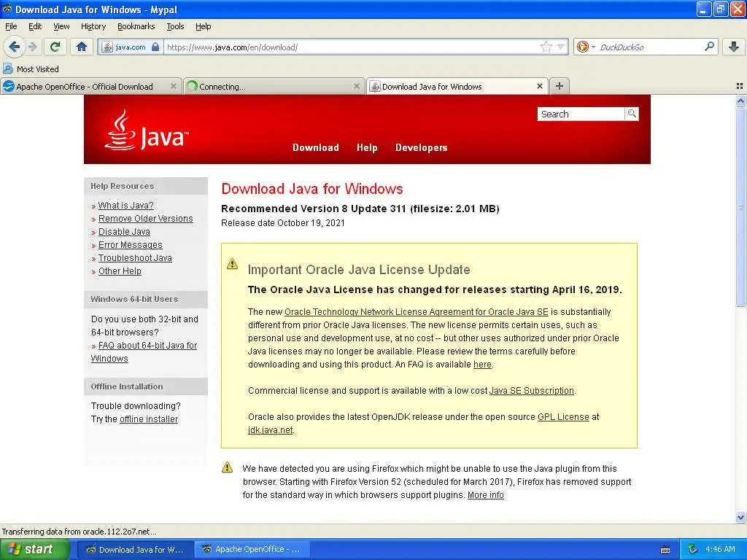
Task: Click the warning icon beside License Update
Action: (232, 264)
